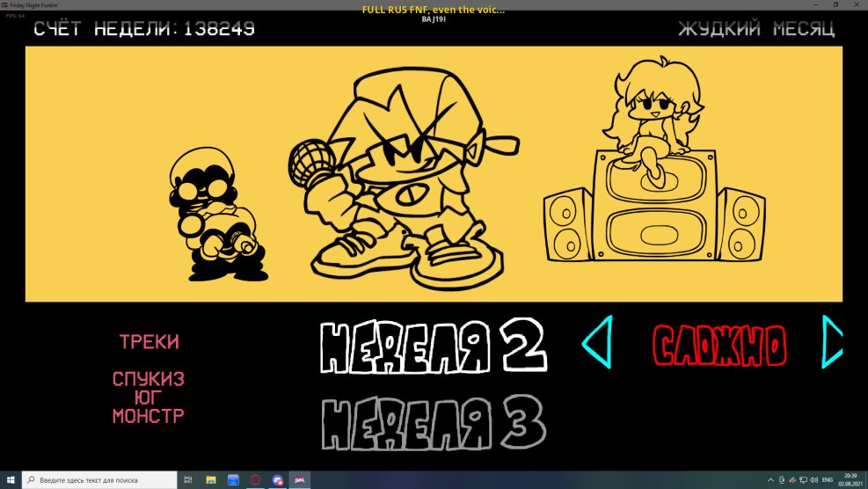Click the left difficulty arrow
Screen dimensions: 868x489
(x=597, y=342)
